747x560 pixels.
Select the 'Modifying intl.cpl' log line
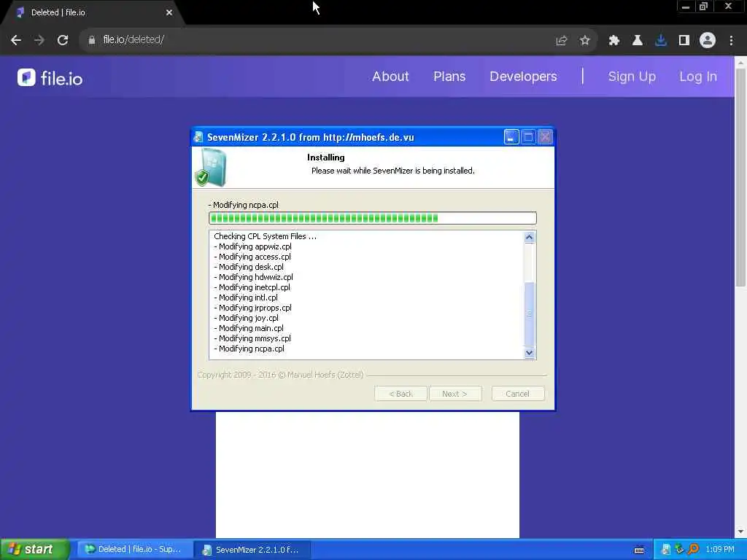246,297
